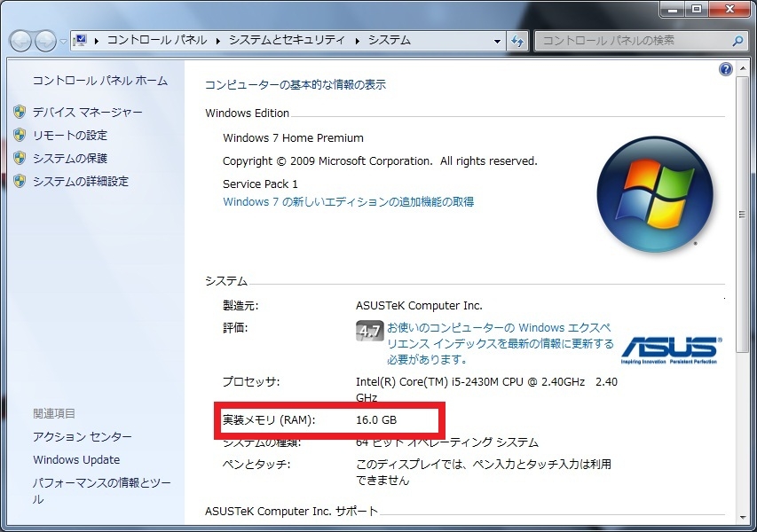Viewport: 757px width, 532px height.
Task: Click the Back navigation arrow button
Action: [20, 41]
